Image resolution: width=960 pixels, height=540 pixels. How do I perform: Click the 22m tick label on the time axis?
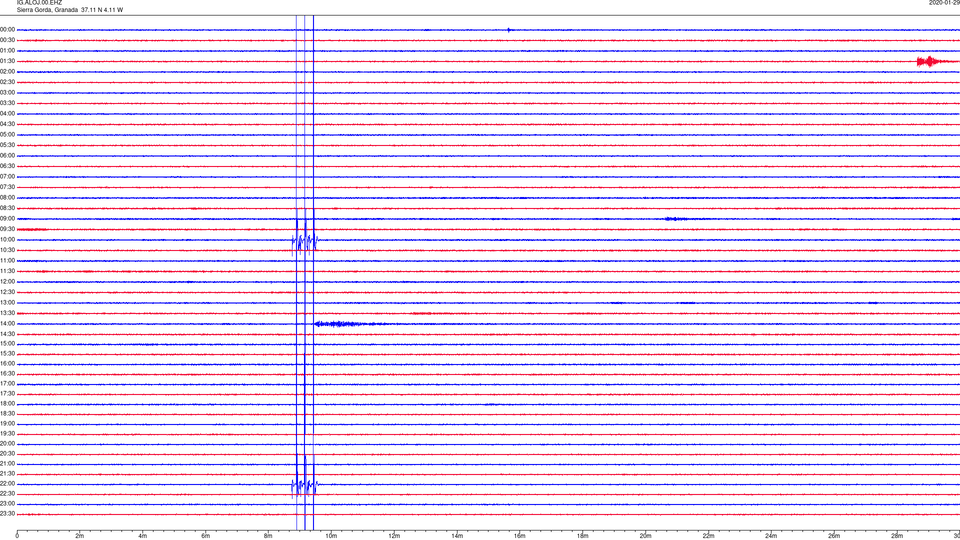pos(708,536)
